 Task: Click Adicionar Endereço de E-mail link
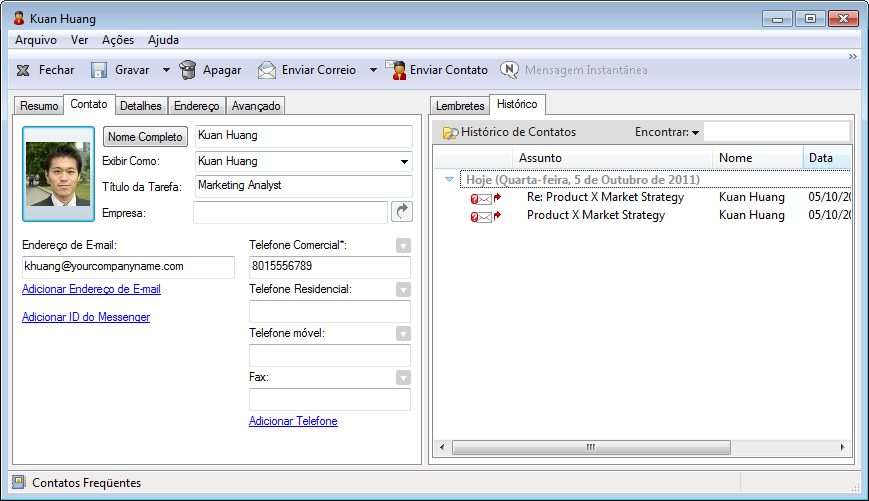pyautogui.click(x=91, y=289)
